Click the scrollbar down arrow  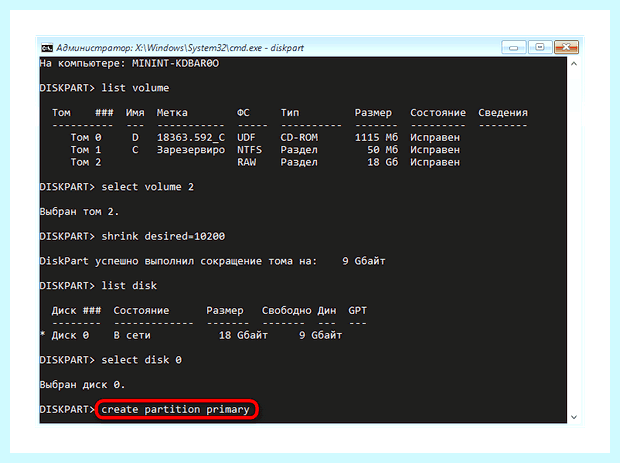574,417
